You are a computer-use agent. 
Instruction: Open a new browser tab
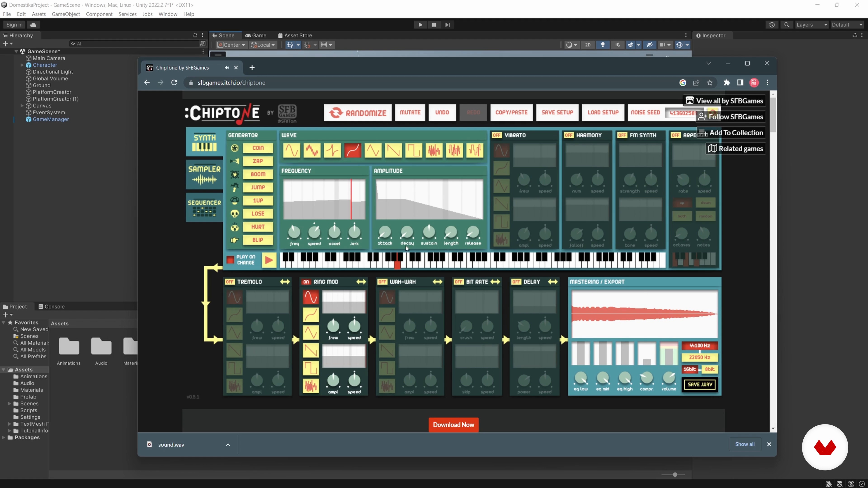(x=252, y=68)
